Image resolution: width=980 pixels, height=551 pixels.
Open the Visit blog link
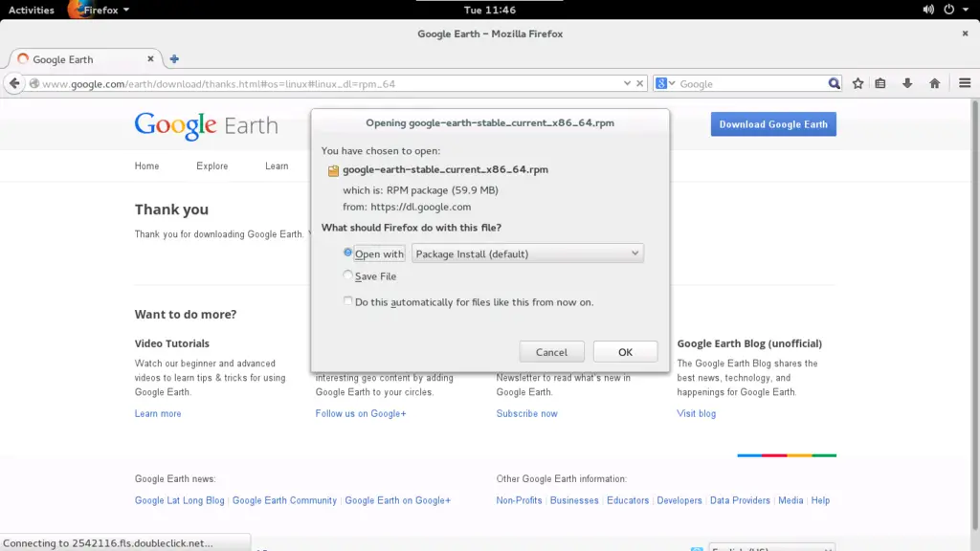[x=697, y=413]
